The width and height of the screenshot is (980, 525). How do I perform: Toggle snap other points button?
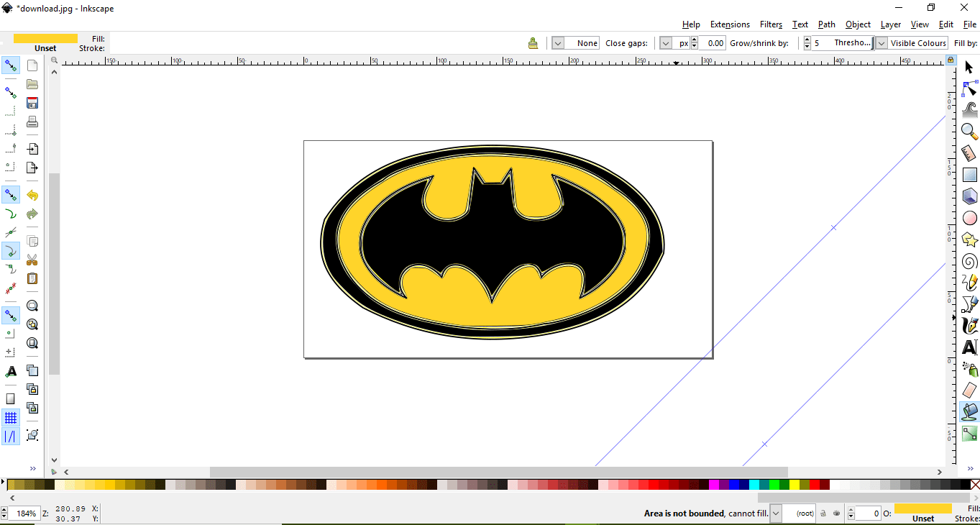[11, 315]
